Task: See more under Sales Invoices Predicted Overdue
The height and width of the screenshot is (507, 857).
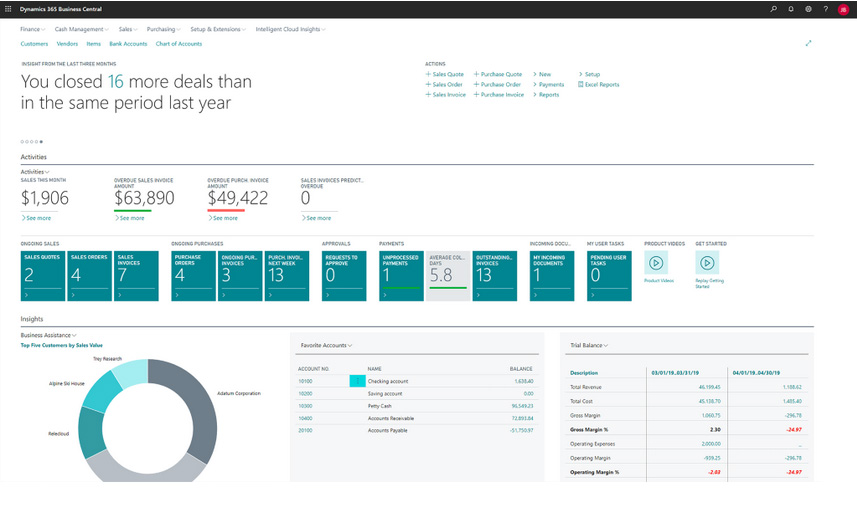Action: (316, 218)
